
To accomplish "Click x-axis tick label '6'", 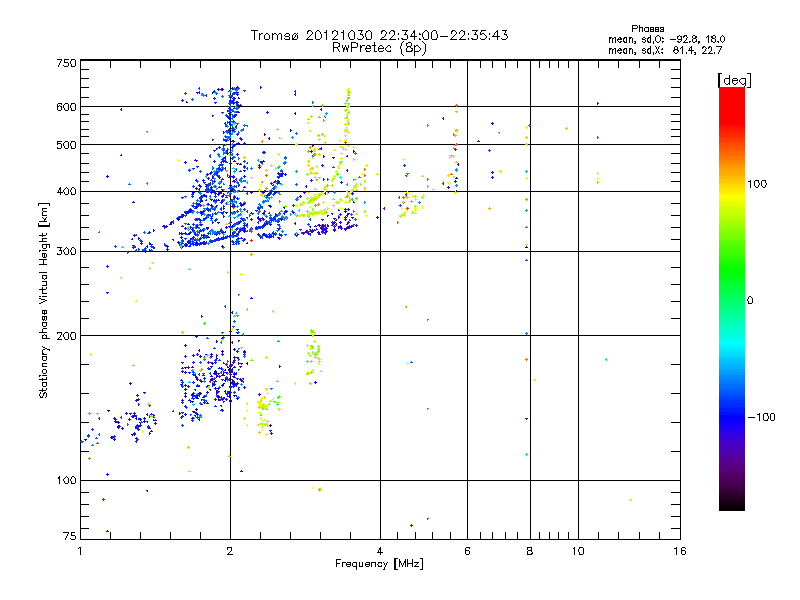I will click(x=467, y=551).
